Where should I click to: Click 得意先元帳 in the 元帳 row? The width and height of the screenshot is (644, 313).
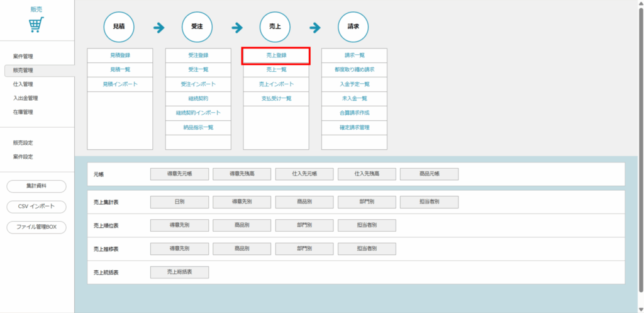coord(179,174)
